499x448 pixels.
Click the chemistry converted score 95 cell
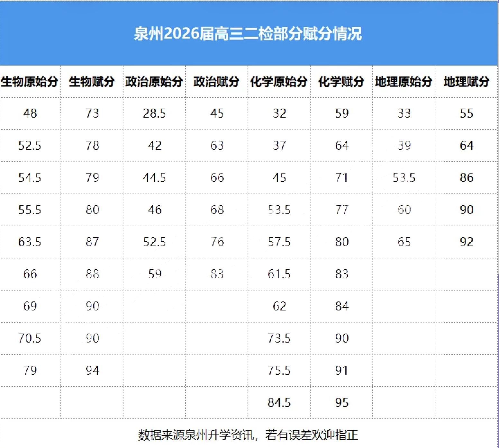point(341,402)
